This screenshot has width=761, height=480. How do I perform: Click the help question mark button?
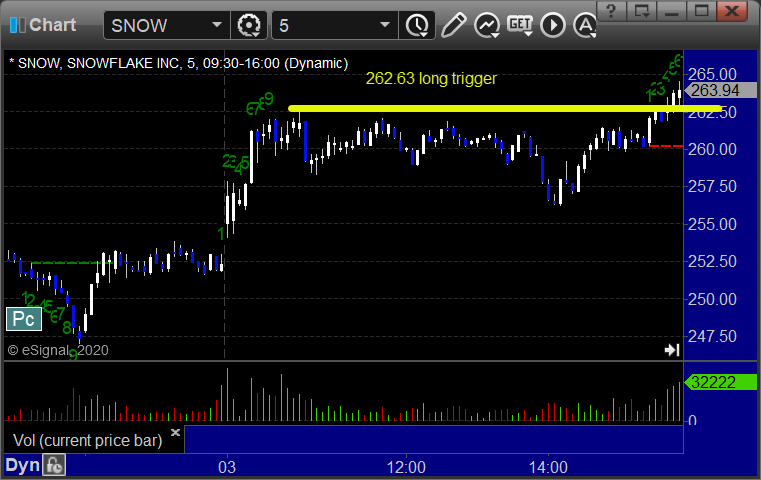pyautogui.click(x=611, y=10)
